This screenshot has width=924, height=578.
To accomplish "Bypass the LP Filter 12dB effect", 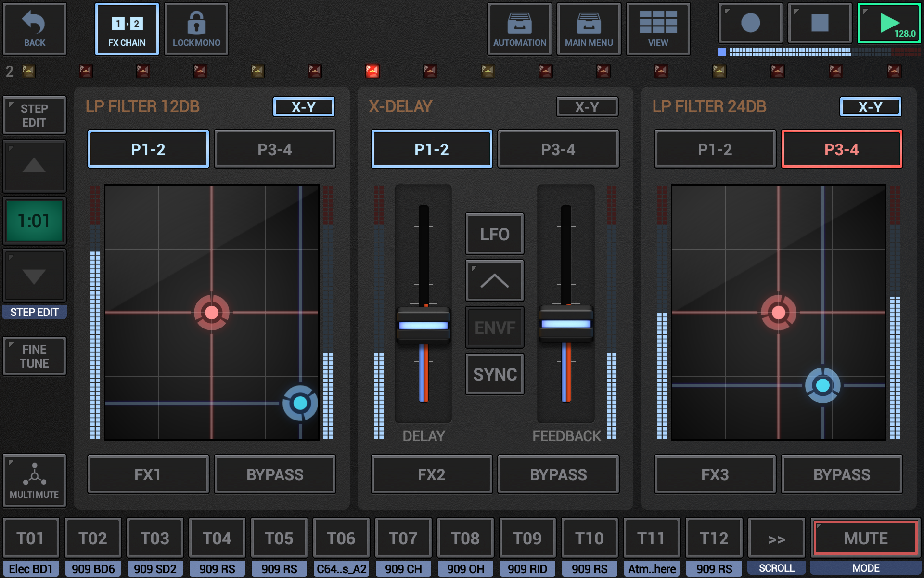I will pos(275,474).
